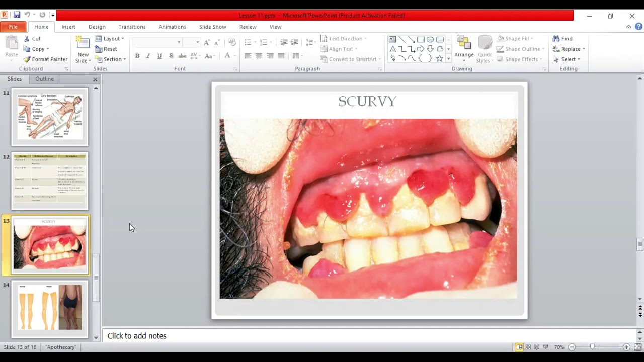Open the Transitions ribbon tab
The height and width of the screenshot is (362, 644).
pyautogui.click(x=132, y=27)
